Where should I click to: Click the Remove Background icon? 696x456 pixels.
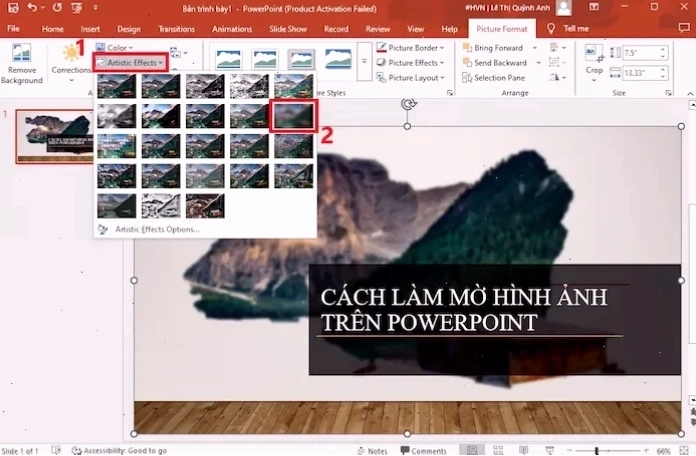(21, 64)
